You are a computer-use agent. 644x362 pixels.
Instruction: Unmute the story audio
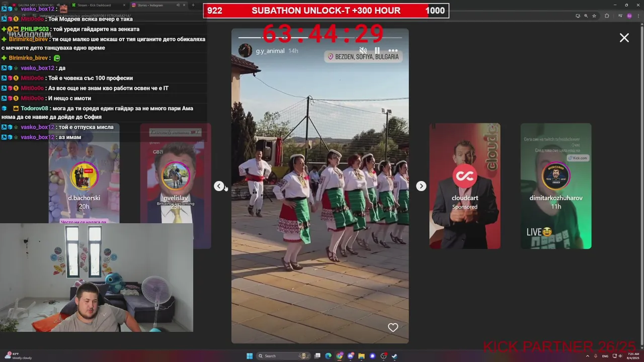click(363, 51)
